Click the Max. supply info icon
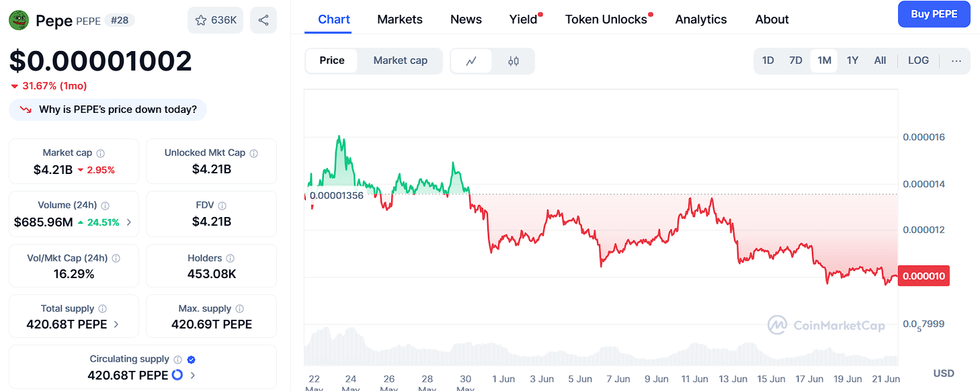 [x=239, y=308]
